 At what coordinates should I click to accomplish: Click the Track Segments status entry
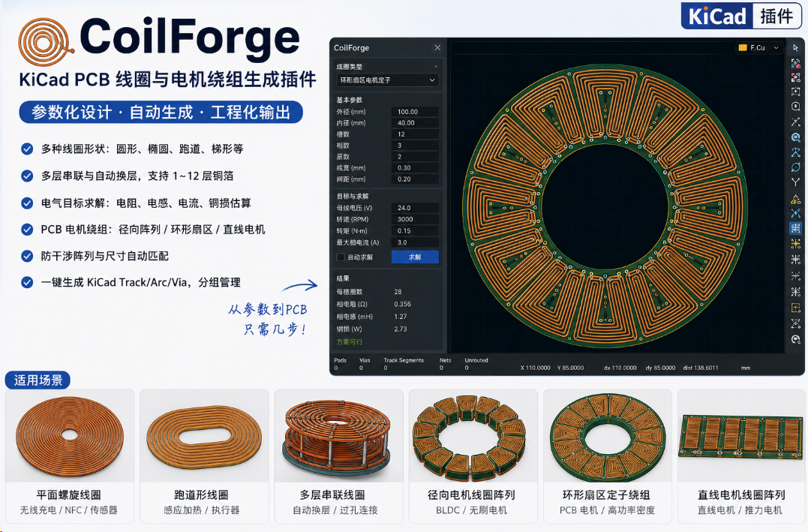pos(404,364)
